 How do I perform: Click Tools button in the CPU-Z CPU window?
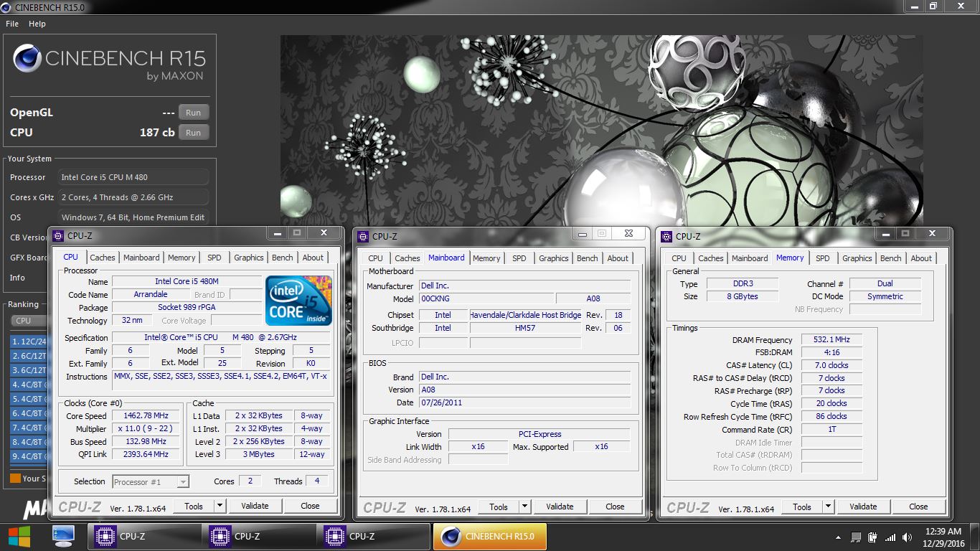[x=194, y=506]
